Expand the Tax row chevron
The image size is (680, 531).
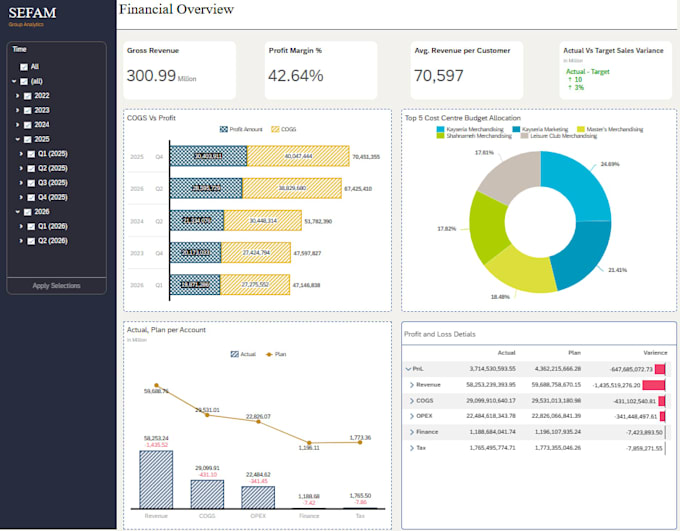click(412, 448)
